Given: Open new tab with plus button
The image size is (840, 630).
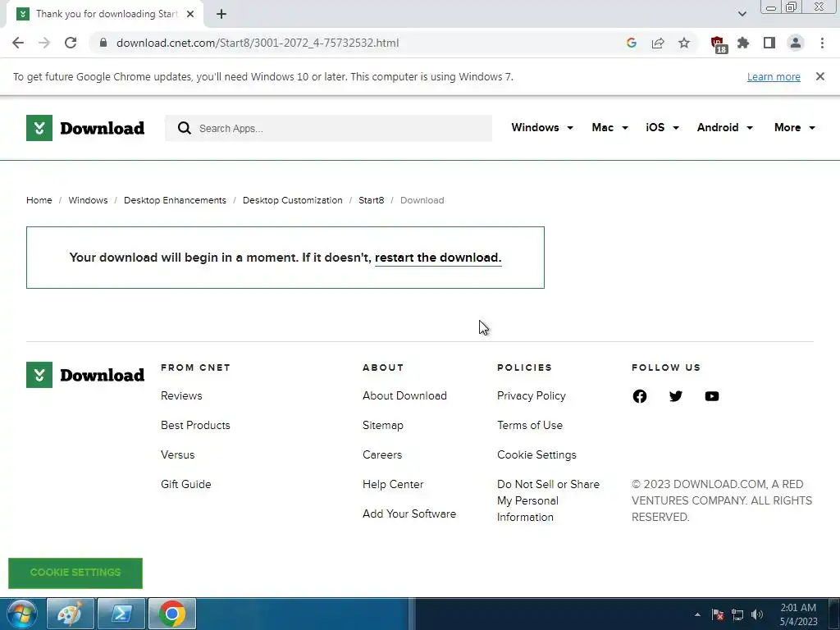Looking at the screenshot, I should click(x=221, y=14).
